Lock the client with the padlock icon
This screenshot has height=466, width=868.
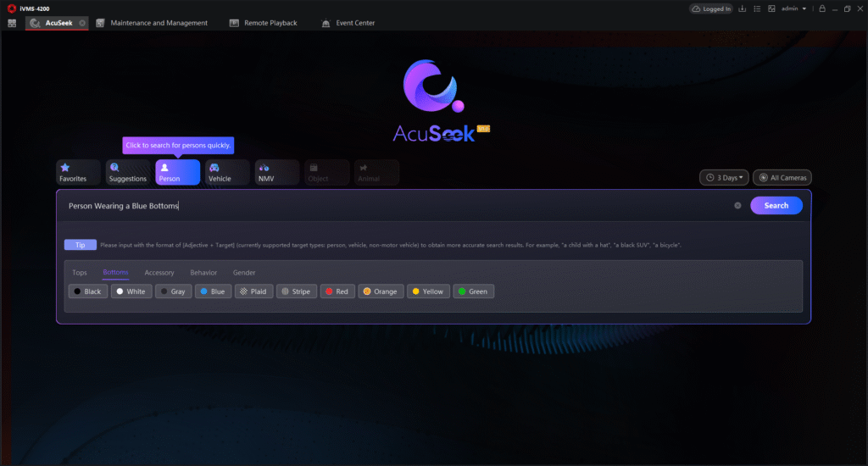click(x=821, y=8)
